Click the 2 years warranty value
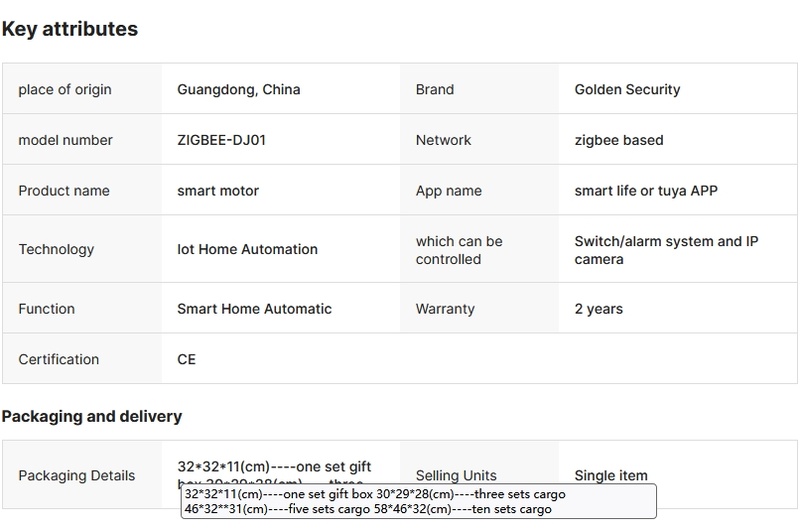 click(598, 309)
